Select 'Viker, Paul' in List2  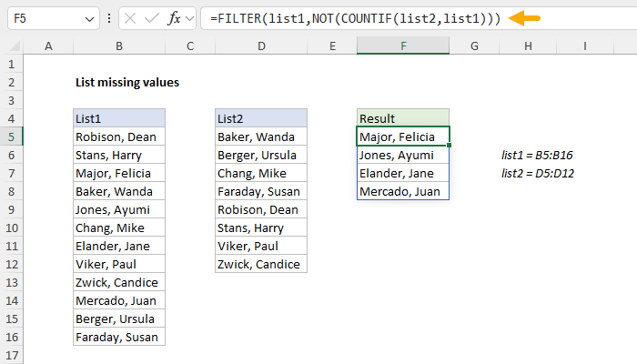[261, 247]
